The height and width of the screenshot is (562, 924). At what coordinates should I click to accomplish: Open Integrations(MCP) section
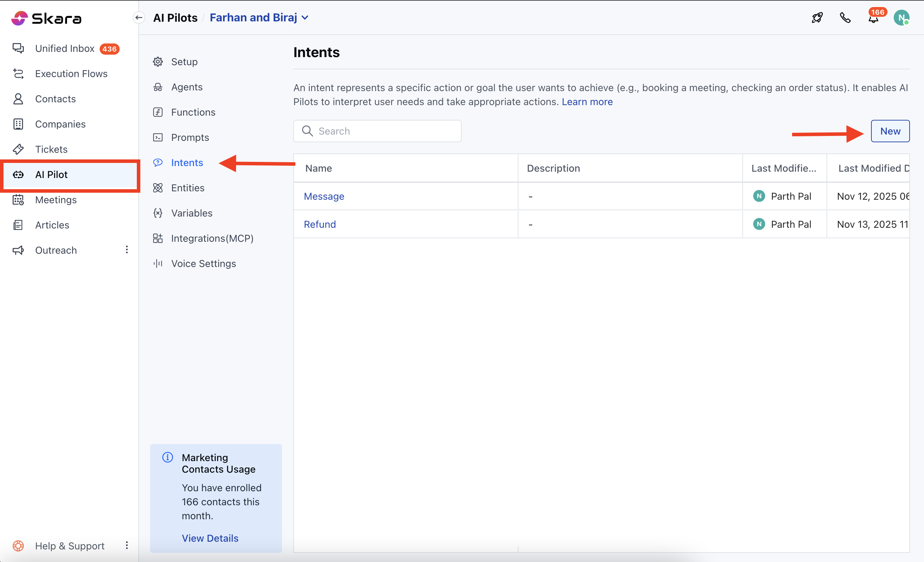[x=212, y=238]
